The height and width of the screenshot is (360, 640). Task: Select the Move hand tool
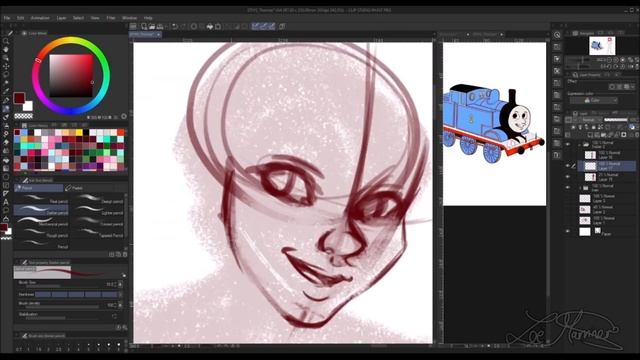(6, 49)
